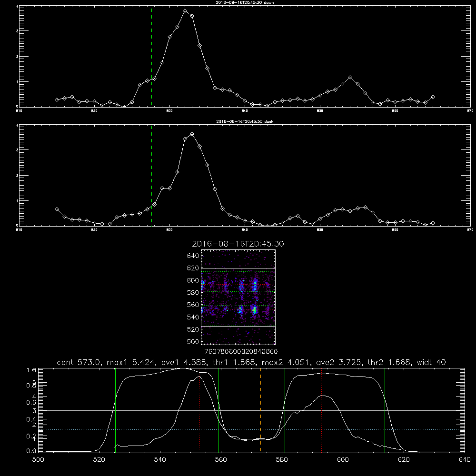Select the 'ave2 3.725' value in the stats header
The height and width of the screenshot is (476, 476).
click(339, 362)
